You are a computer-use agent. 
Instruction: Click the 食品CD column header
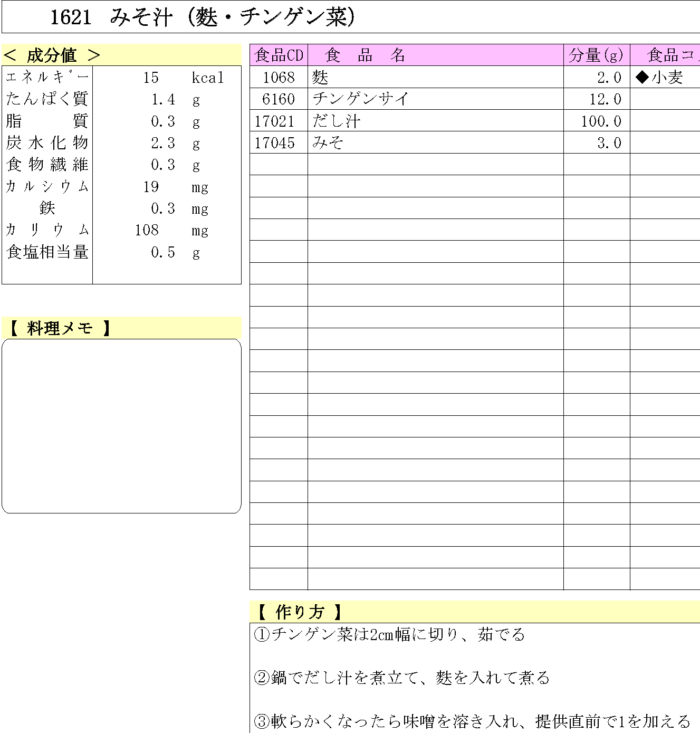[x=279, y=55]
